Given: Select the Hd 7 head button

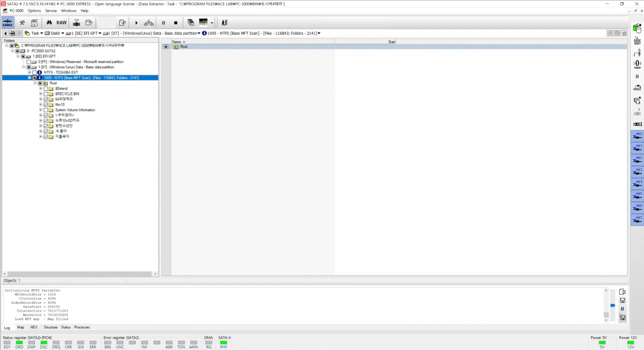Looking at the screenshot, I should click(637, 220).
